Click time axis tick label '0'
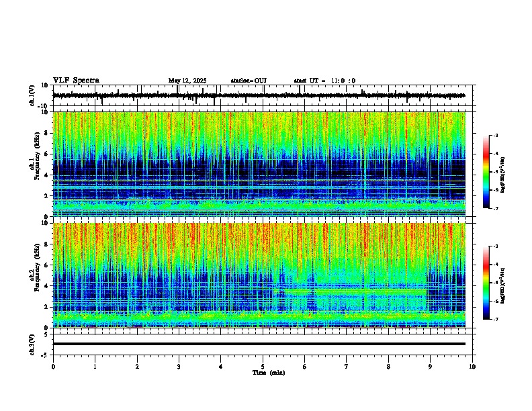 53,367
